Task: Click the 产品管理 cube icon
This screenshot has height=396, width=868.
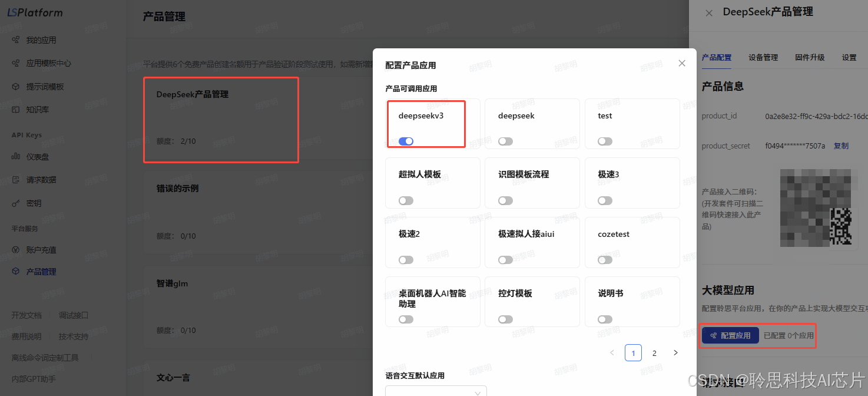Action: 16,272
